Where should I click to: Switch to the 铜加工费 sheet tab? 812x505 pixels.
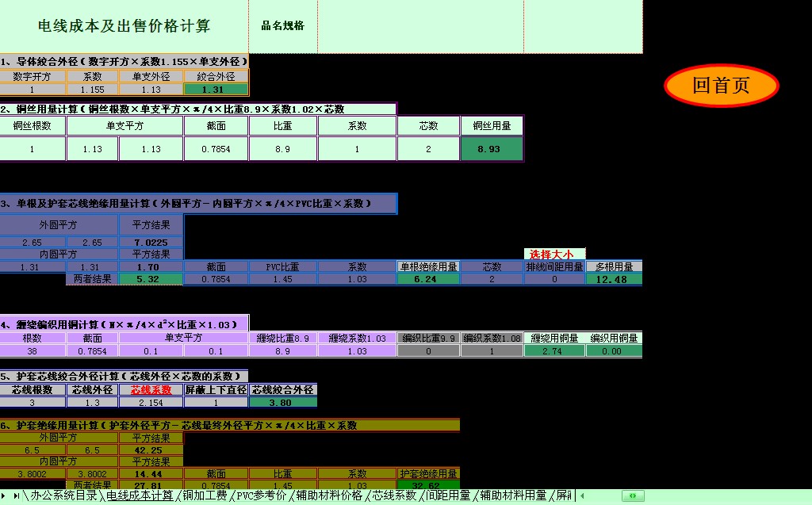click(205, 496)
